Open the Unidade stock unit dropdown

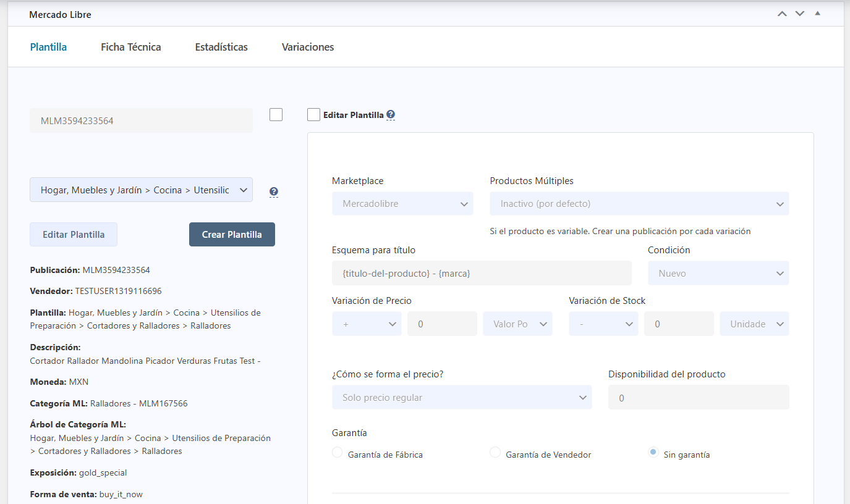[754, 324]
